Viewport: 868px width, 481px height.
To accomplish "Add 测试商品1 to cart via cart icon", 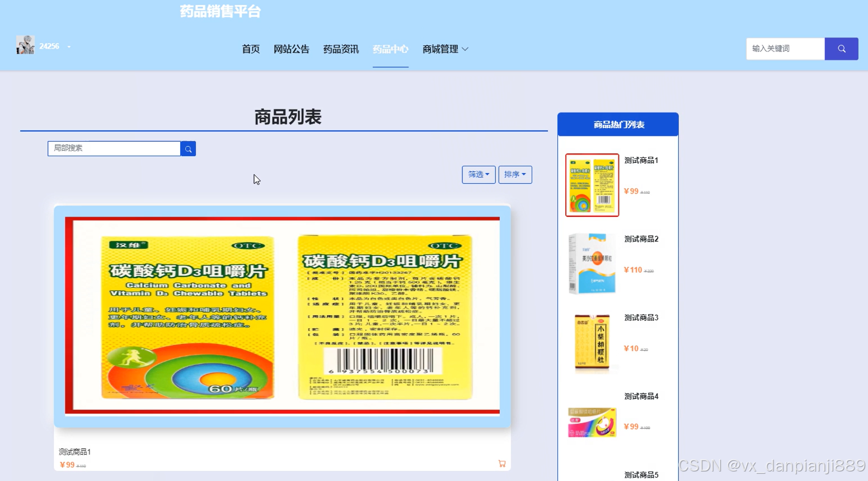I will 502,464.
